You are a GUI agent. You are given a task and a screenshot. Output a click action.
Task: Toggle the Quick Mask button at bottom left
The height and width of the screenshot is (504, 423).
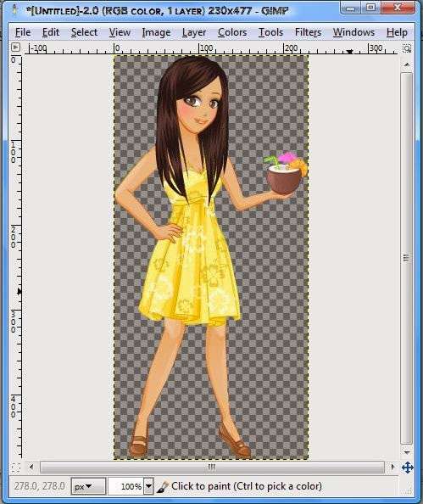click(x=16, y=467)
